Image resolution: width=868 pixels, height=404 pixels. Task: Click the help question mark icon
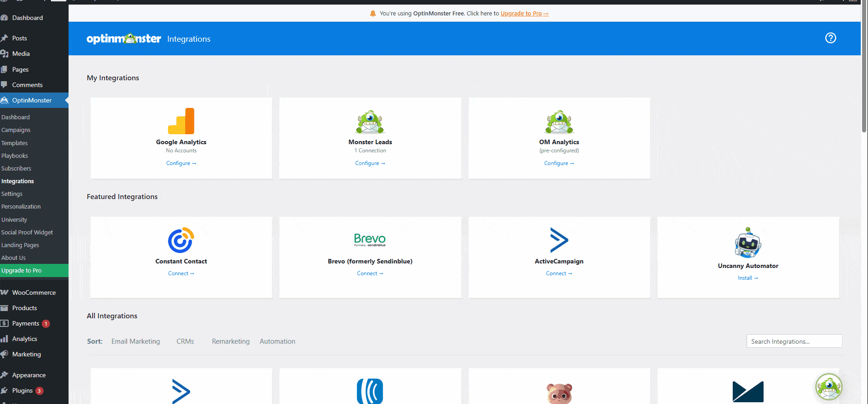[x=830, y=38]
